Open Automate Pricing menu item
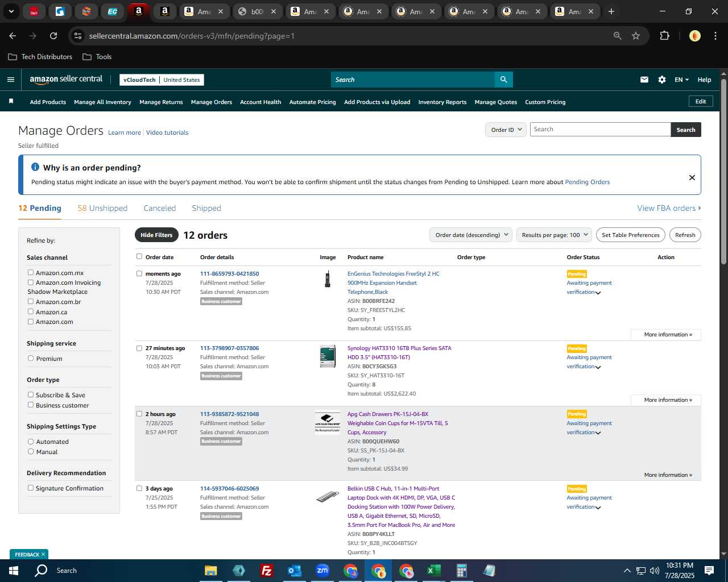This screenshot has height=582, width=728. pyautogui.click(x=313, y=102)
